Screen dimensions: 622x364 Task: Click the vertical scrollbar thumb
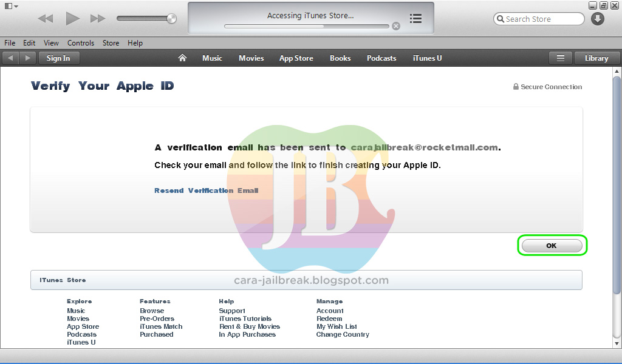point(617,184)
